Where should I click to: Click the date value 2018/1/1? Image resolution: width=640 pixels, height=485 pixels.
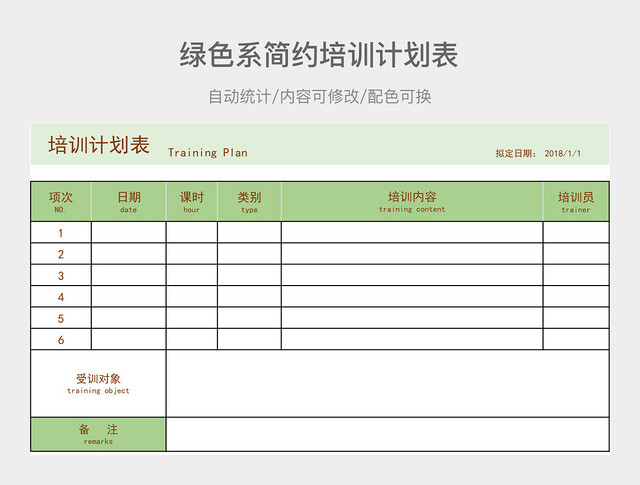[x=562, y=154]
